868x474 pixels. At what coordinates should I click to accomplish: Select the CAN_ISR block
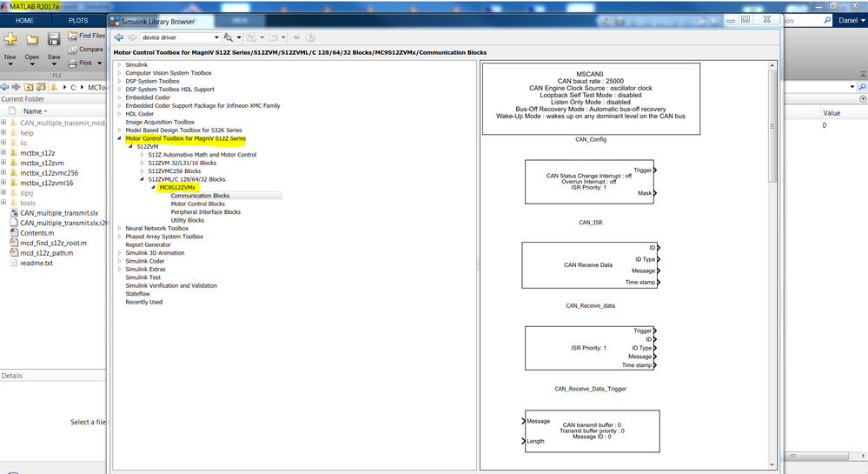click(590, 182)
